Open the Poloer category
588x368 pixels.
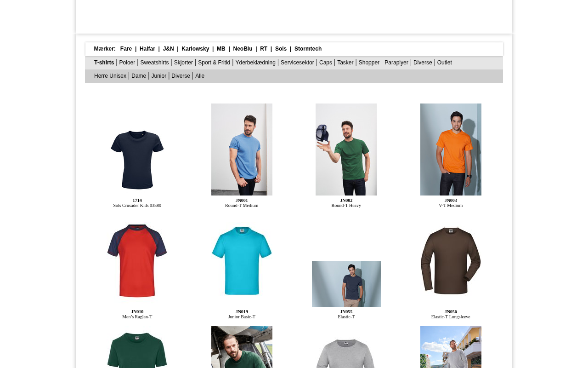(127, 63)
